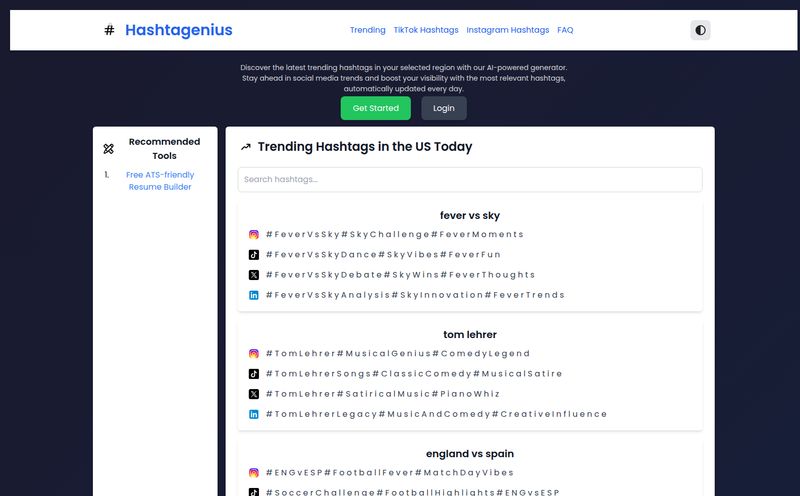Click the Recommended Tools crossed-tools icon
Screen dimensions: 800x496
click(x=109, y=149)
